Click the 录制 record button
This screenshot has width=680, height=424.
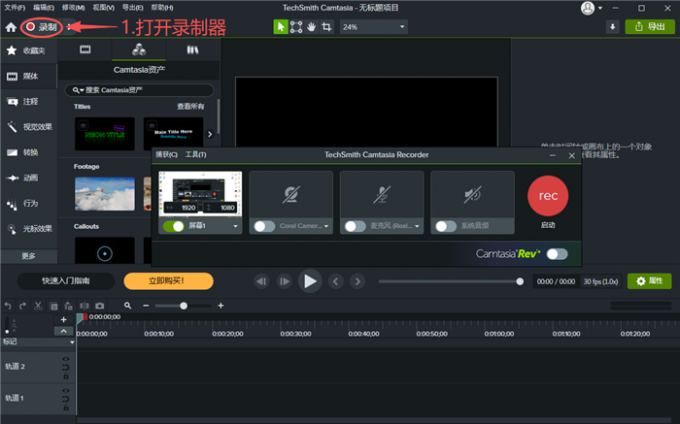click(x=42, y=27)
